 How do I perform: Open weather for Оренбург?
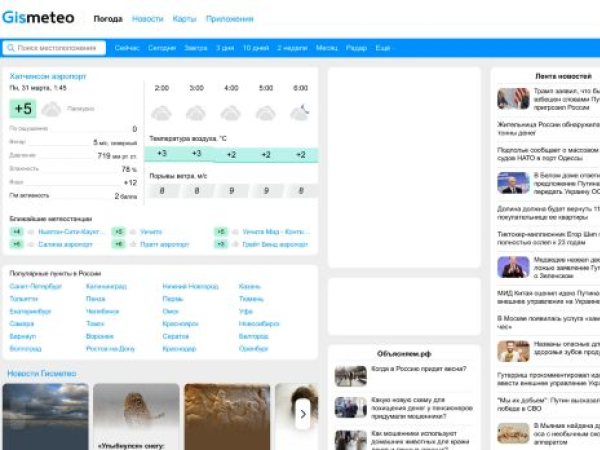tap(253, 349)
